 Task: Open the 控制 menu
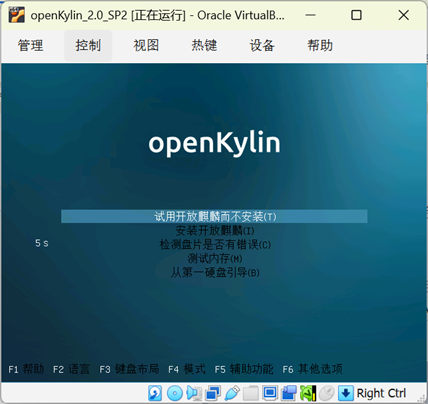tap(88, 45)
